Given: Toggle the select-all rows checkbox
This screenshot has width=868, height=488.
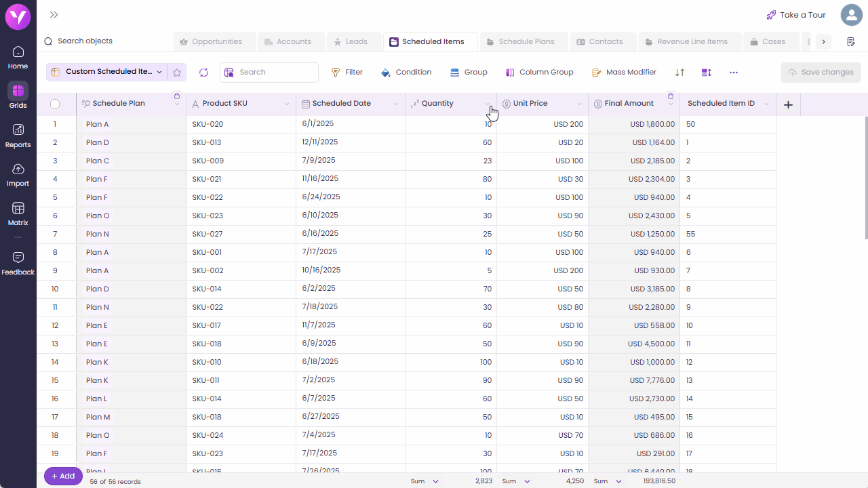Looking at the screenshot, I should [55, 104].
